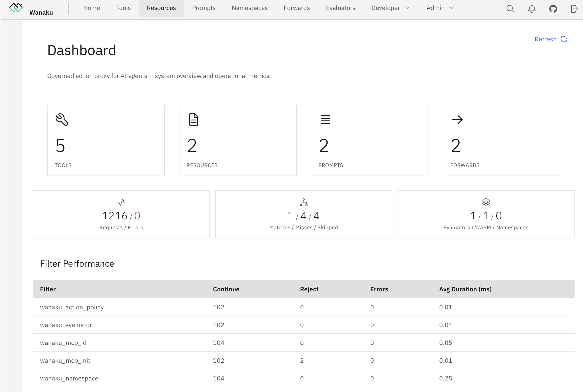Screen dimensions: 583x392
Task: Select the wanaku_action_policy row name
Action: (72, 307)
